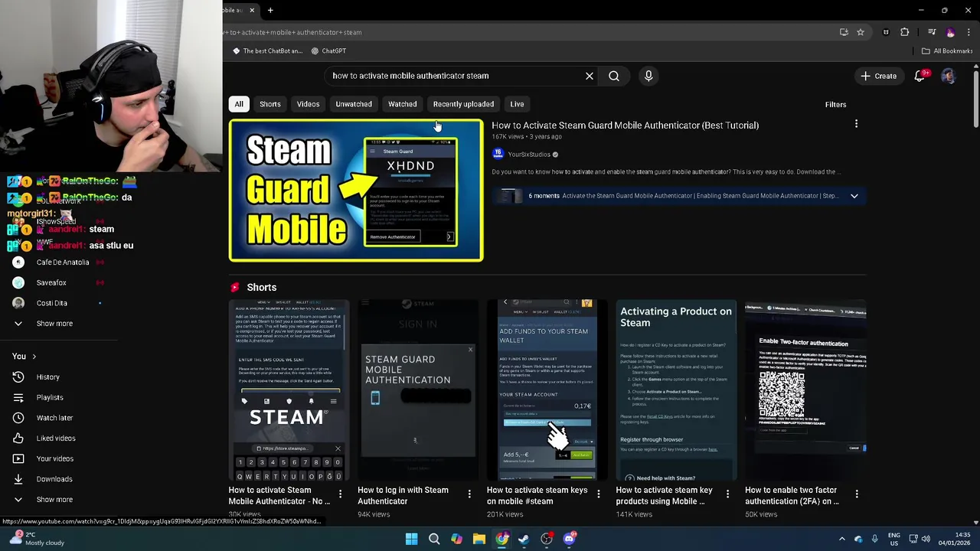Open Windows taskbar search
This screenshot has width=980, height=551.
pos(434,539)
